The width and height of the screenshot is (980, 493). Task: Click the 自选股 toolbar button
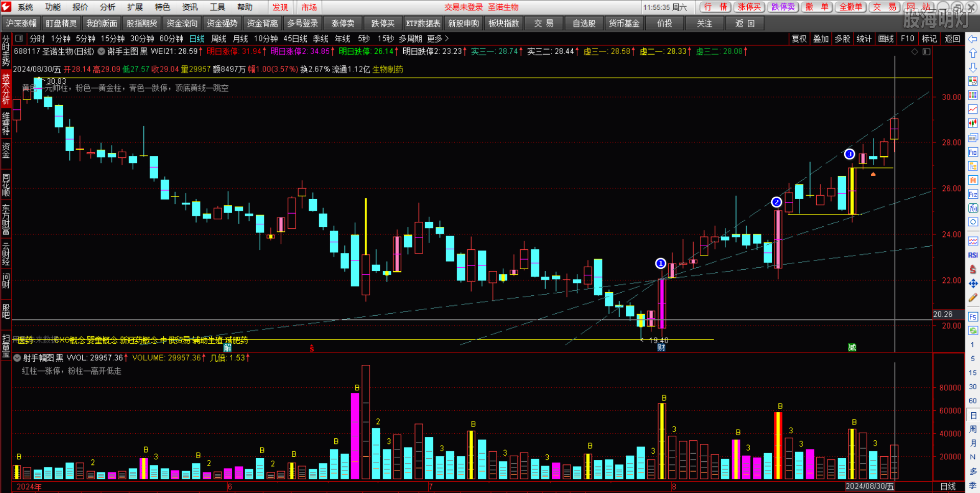point(584,24)
